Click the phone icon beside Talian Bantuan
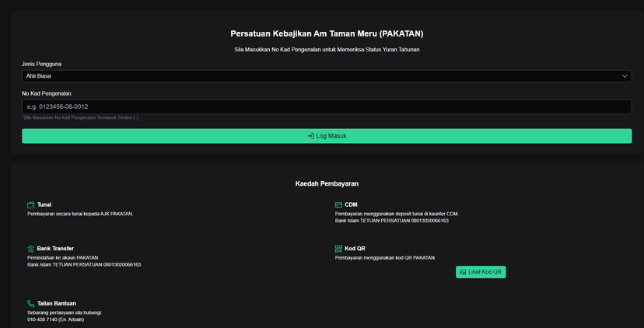Viewport: 644px width, 328px height. [31, 303]
